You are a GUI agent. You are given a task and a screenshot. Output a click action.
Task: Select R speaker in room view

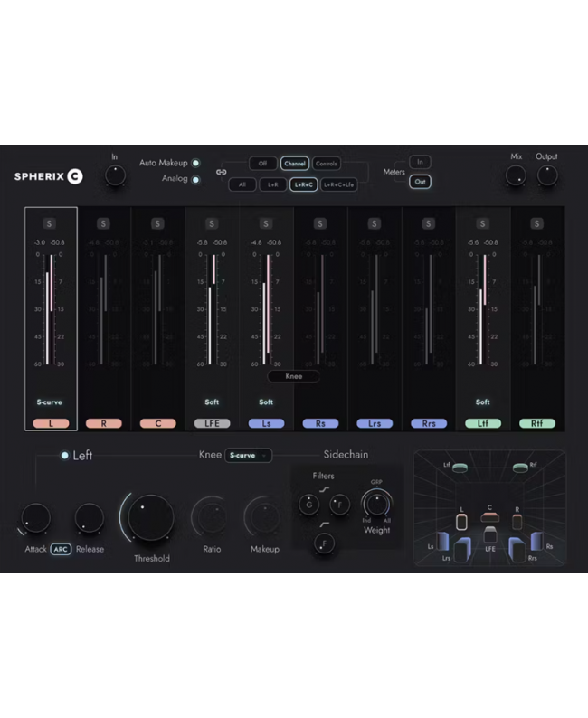click(x=517, y=522)
